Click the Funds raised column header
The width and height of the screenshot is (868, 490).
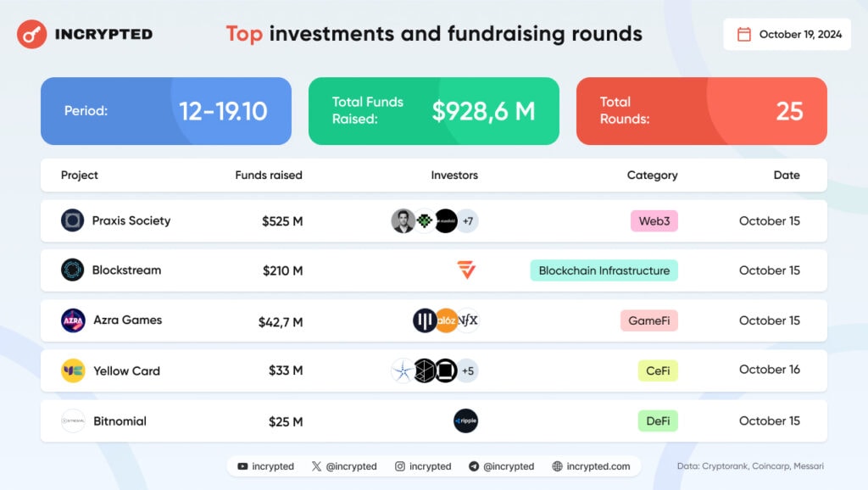pyautogui.click(x=269, y=175)
